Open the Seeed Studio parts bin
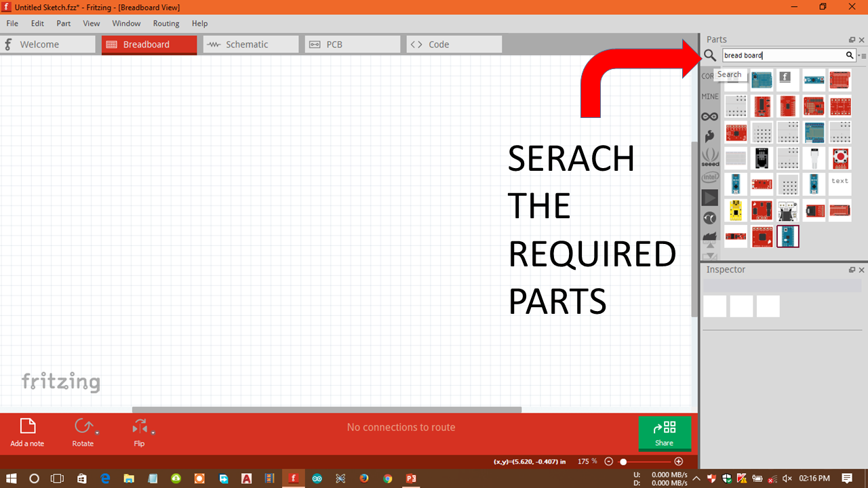The height and width of the screenshot is (488, 868). click(x=709, y=157)
